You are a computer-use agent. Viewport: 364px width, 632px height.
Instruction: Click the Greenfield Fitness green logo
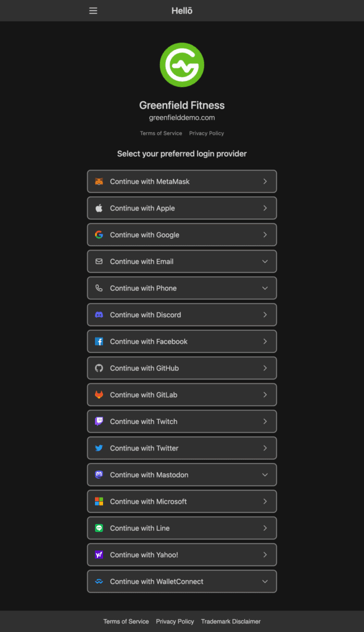(182, 65)
